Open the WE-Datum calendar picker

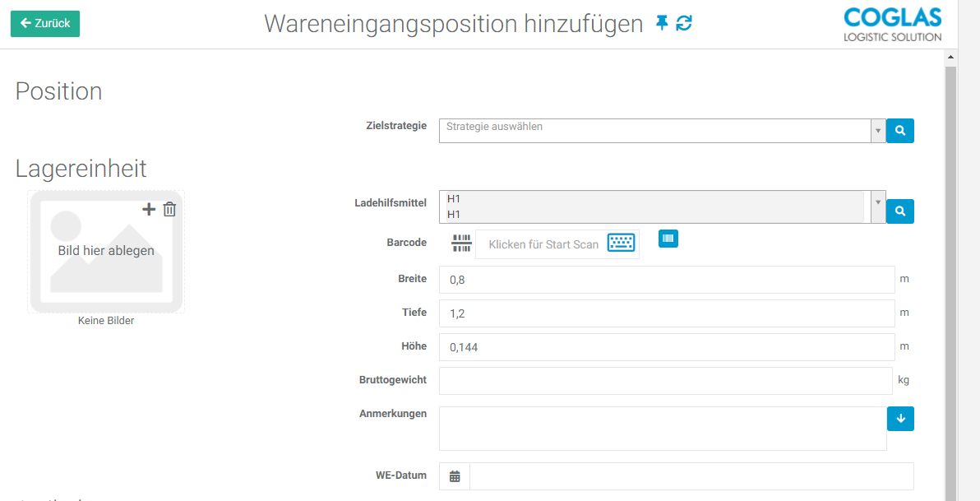tap(455, 476)
